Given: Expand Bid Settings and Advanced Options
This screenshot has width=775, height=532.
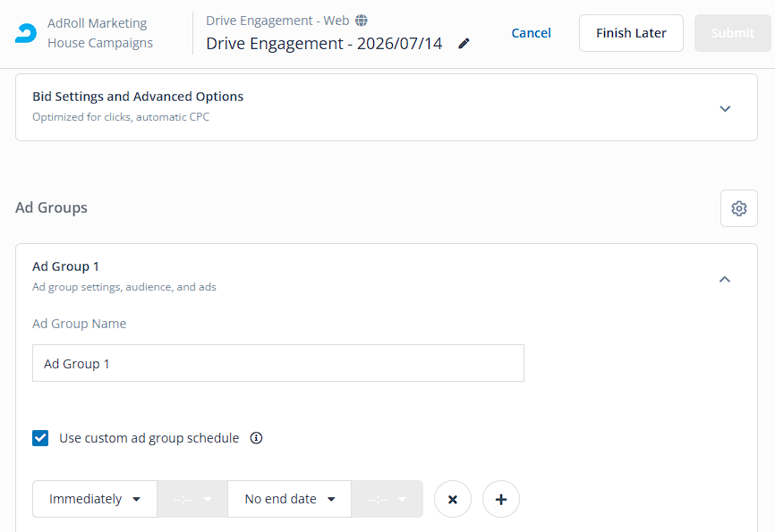Looking at the screenshot, I should click(725, 108).
